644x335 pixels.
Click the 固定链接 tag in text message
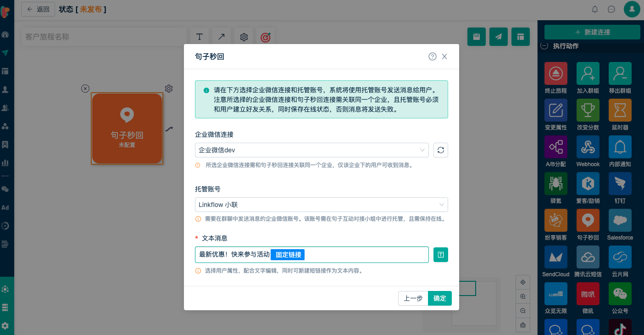pos(288,255)
